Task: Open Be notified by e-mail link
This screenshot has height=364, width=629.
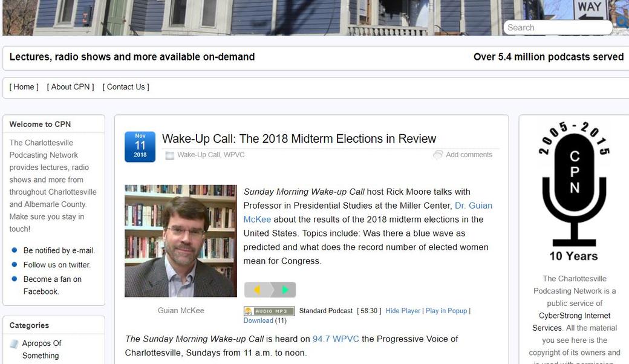Action: (59, 250)
